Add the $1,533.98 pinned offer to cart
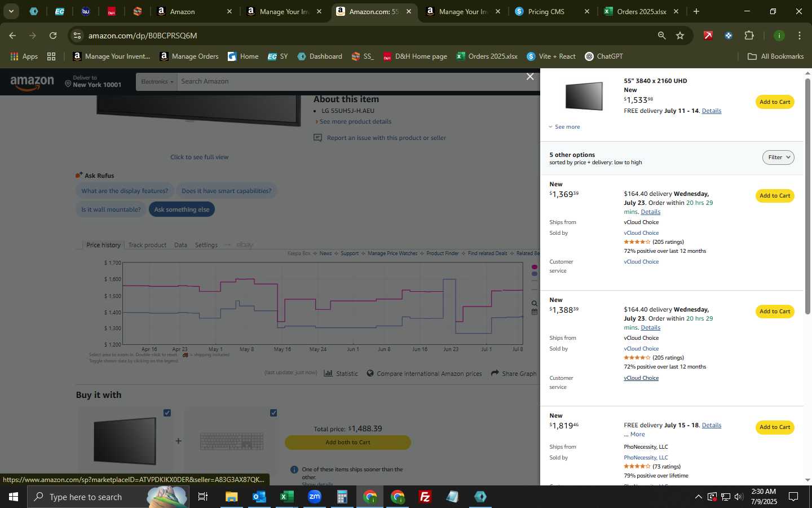Viewport: 812px width, 508px height. (x=775, y=102)
